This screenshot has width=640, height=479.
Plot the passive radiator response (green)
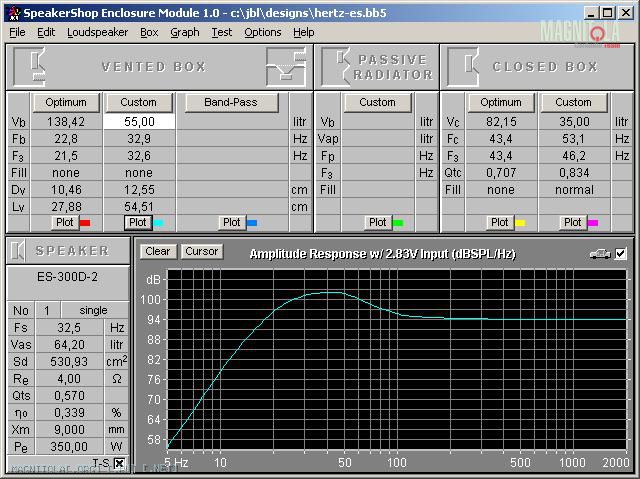point(378,222)
